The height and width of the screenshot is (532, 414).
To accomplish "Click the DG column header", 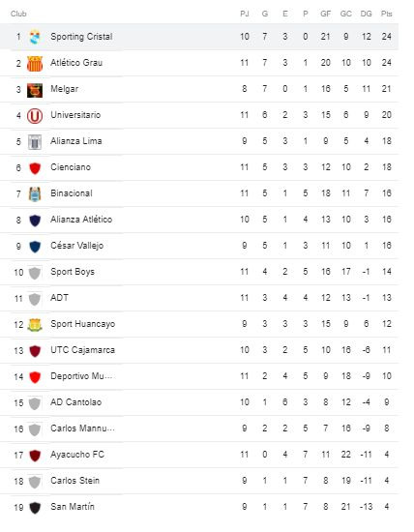I will pyautogui.click(x=367, y=14).
